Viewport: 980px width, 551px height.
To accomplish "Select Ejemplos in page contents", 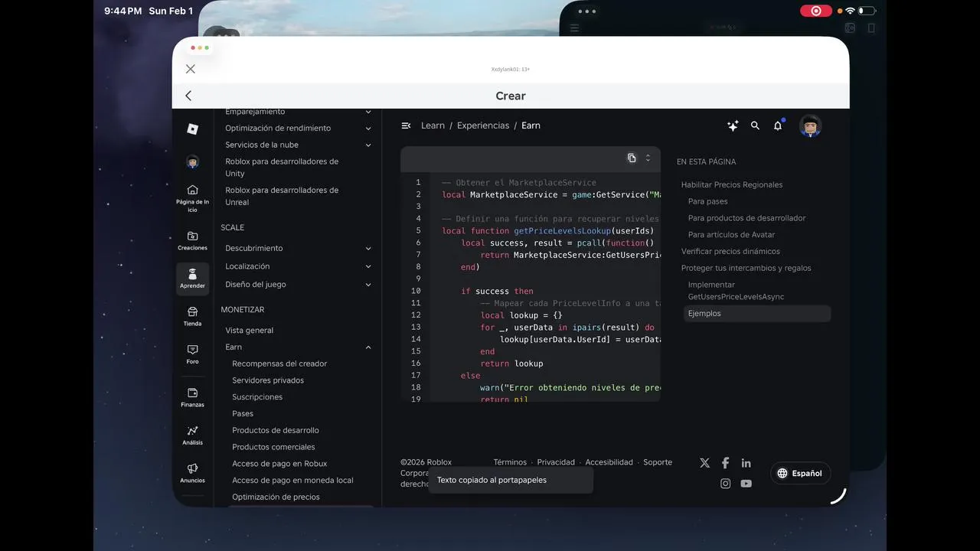I will click(x=757, y=314).
